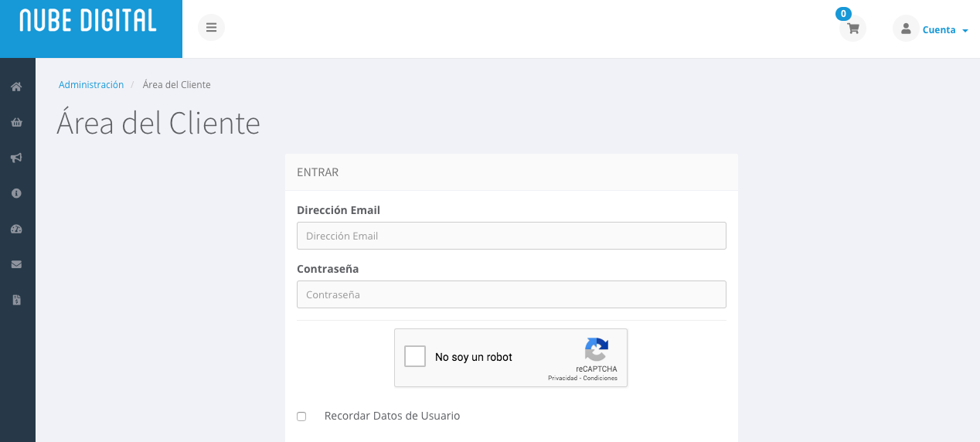Toggle the hamburger menu button
The width and height of the screenshot is (980, 442).
coord(211,28)
